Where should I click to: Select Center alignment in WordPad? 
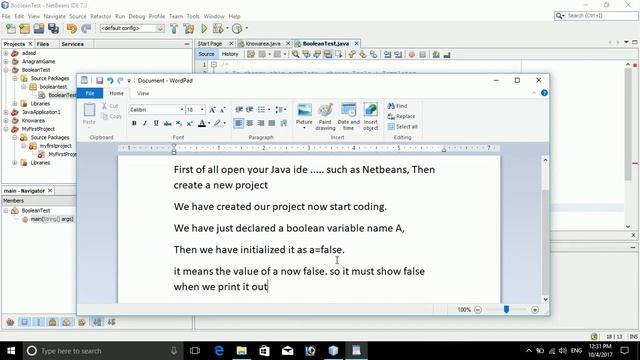click(x=249, y=123)
